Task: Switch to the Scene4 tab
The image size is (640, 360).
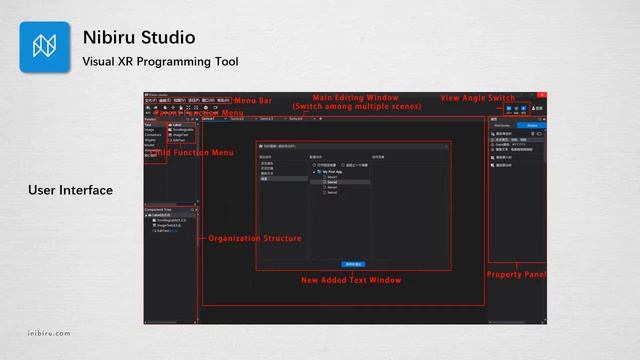Action: [x=296, y=119]
